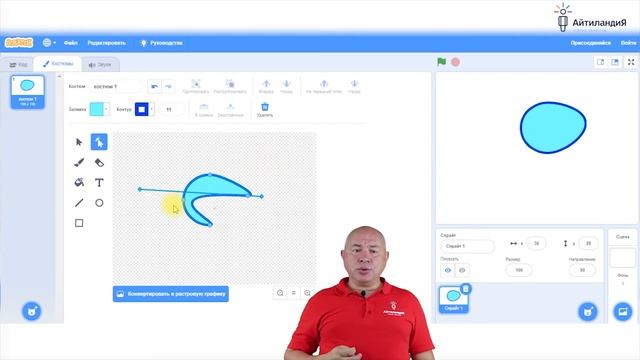Select the Circle tool
640x360 pixels.
99,202
